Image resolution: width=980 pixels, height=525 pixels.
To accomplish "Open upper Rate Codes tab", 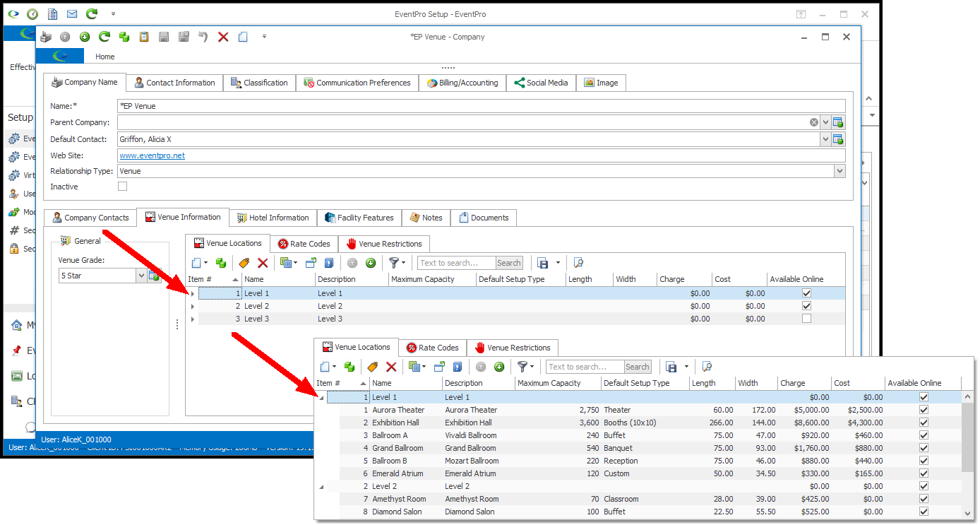I will tap(304, 244).
